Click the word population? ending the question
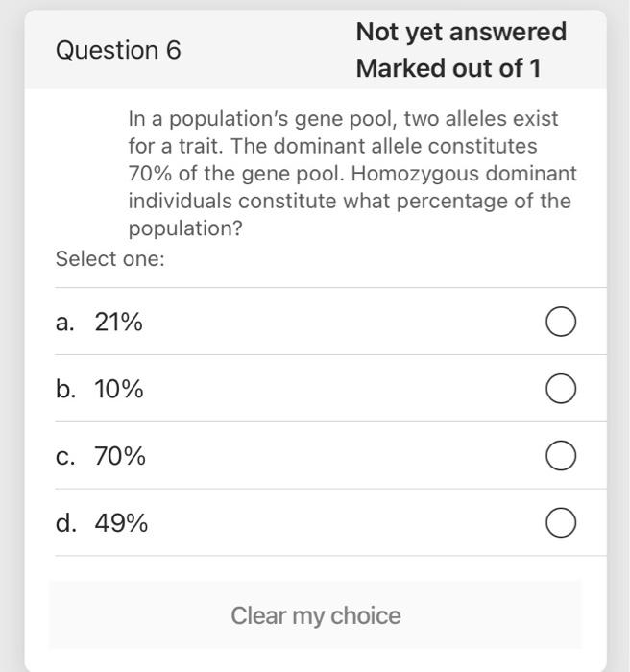 [185, 229]
